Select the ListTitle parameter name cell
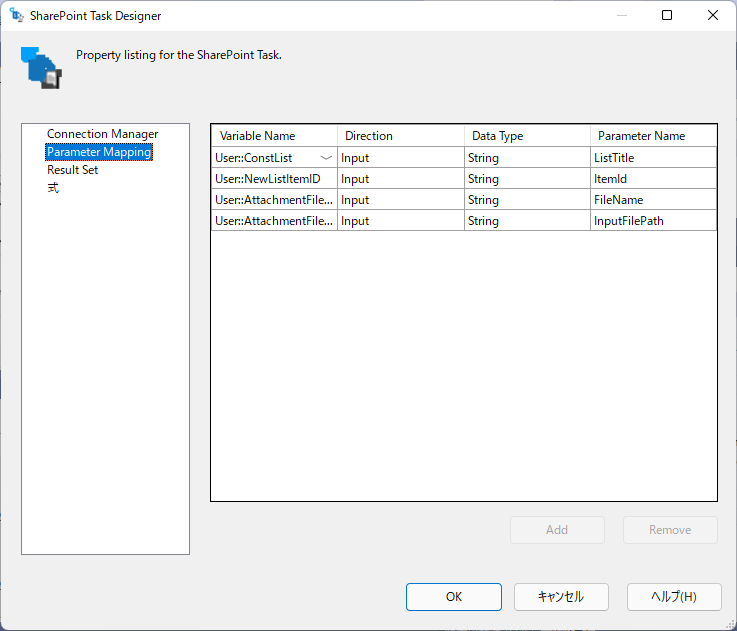The width and height of the screenshot is (737, 631). tap(653, 158)
